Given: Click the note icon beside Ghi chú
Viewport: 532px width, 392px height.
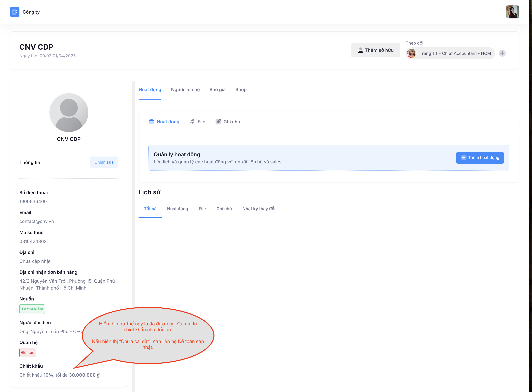Looking at the screenshot, I should pos(218,121).
